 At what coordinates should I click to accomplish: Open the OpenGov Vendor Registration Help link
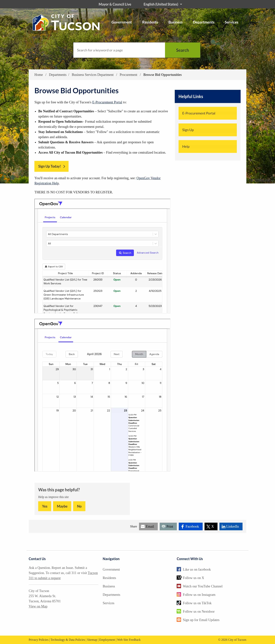[148, 178]
